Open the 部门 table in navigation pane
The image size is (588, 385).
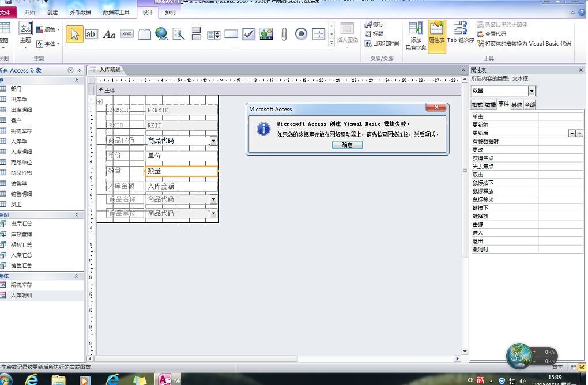(16, 89)
